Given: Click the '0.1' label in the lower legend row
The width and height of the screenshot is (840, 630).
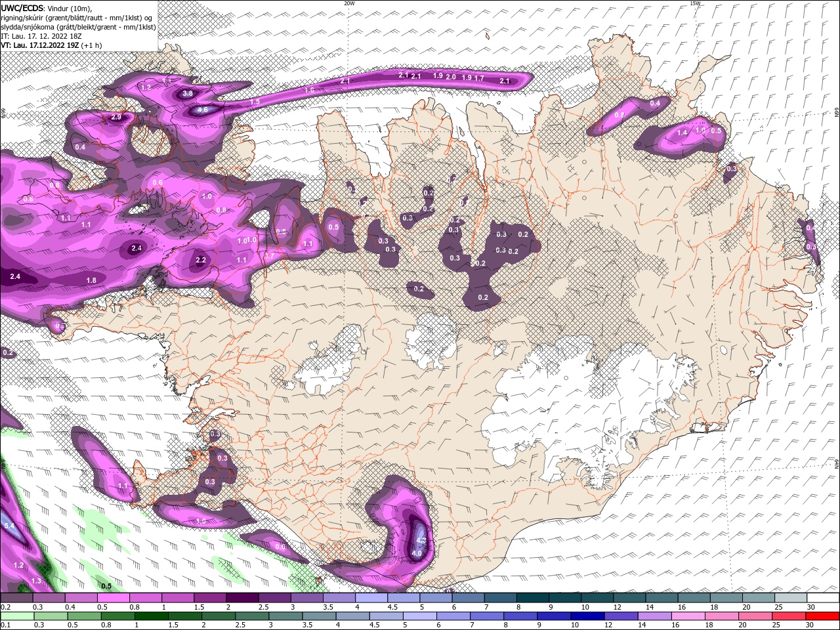Looking at the screenshot, I should [x=5, y=625].
